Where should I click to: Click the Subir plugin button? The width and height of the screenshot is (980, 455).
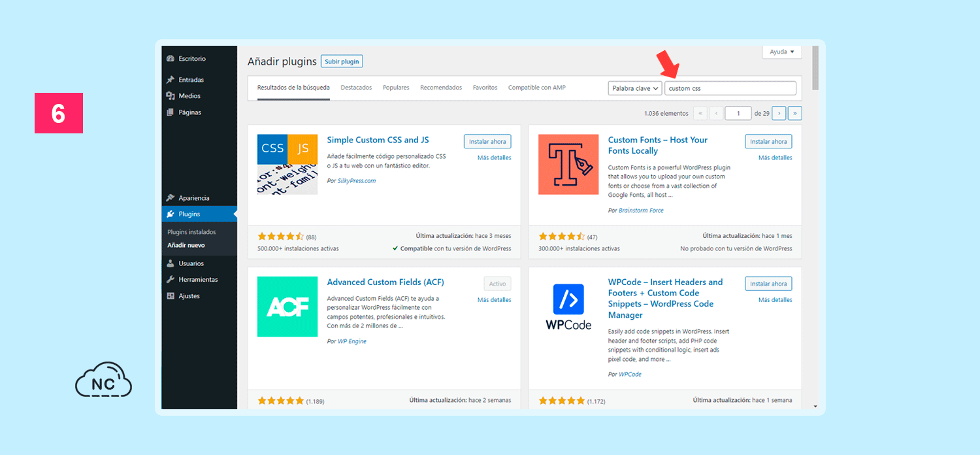tap(342, 61)
